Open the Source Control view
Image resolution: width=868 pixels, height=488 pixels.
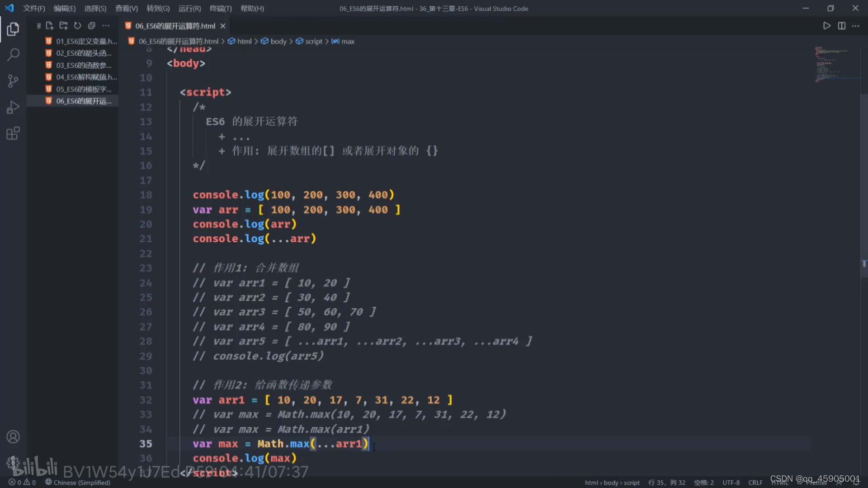pos(13,81)
